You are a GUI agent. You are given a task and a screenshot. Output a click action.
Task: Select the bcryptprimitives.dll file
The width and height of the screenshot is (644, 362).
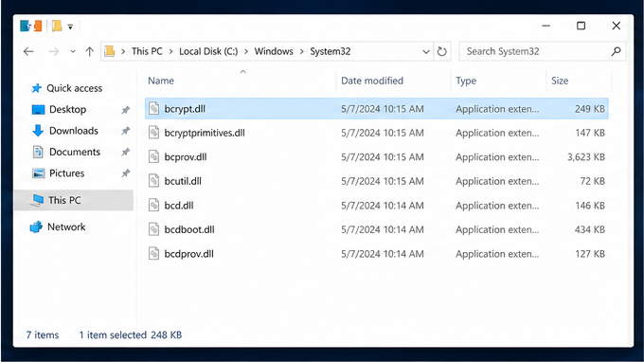pos(377,133)
